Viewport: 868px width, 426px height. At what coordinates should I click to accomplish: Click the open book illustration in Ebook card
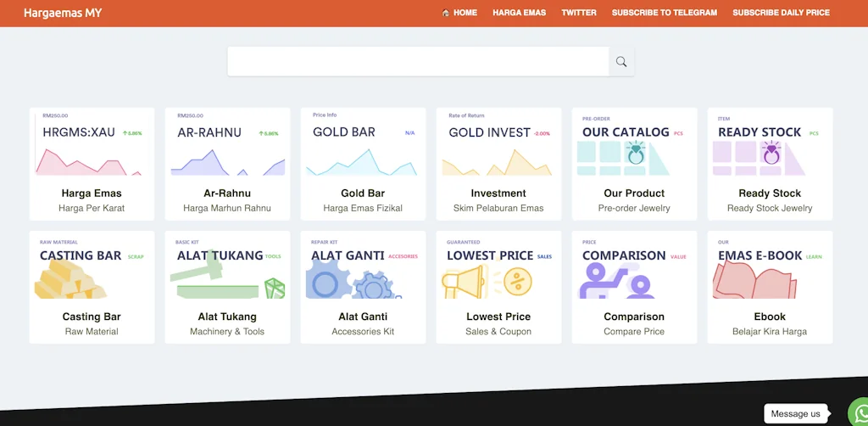coord(754,280)
